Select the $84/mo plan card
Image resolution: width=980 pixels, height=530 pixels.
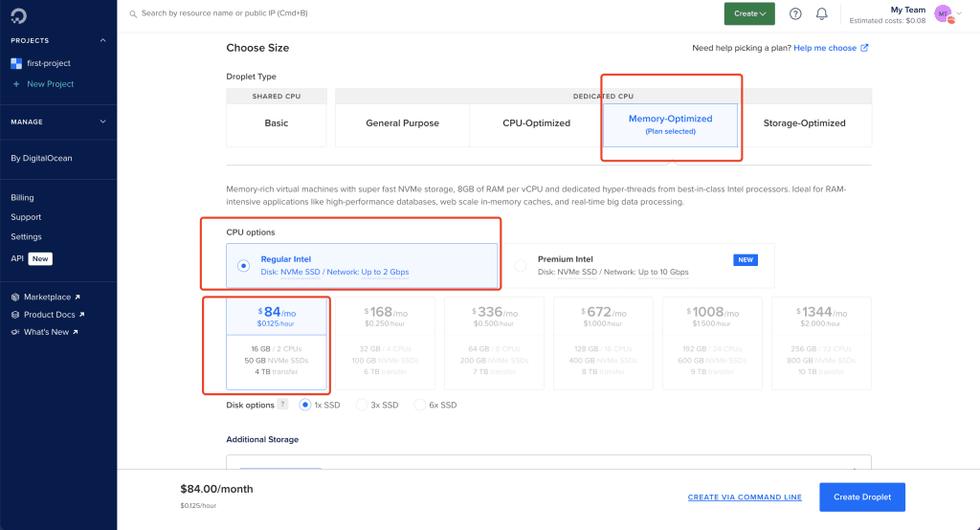point(277,343)
